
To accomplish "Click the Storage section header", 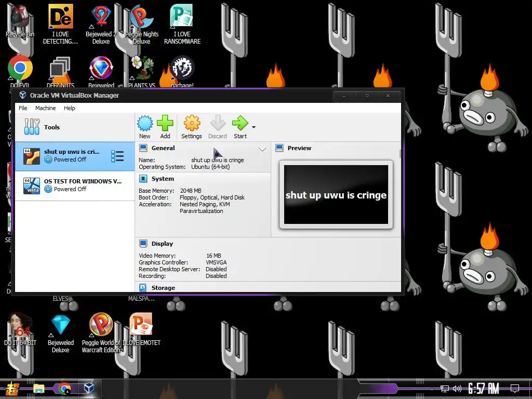I will pos(163,287).
